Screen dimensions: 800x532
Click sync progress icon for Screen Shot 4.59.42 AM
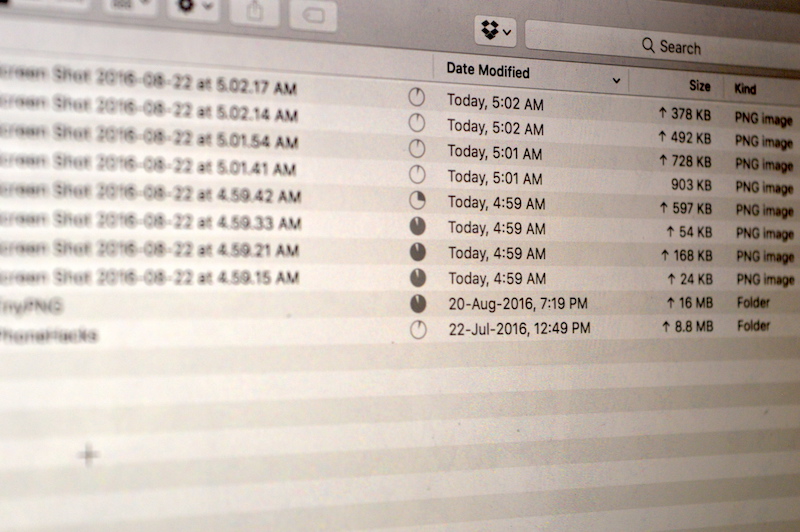[x=418, y=201]
